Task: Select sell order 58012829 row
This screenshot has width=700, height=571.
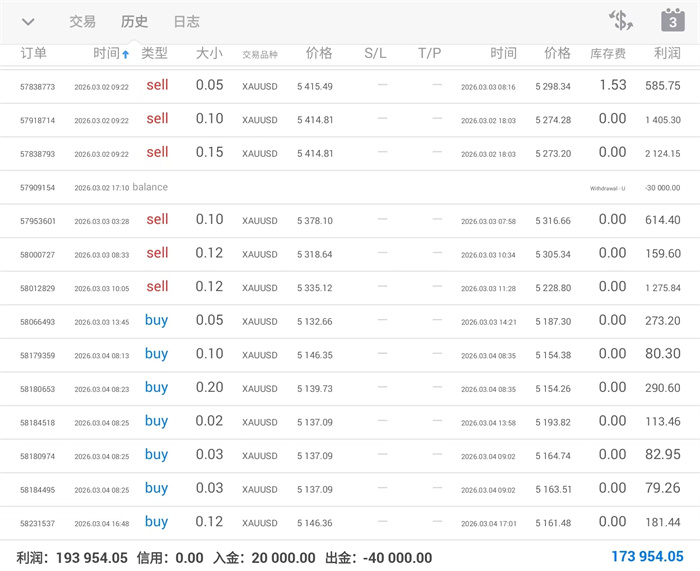Action: point(350,287)
